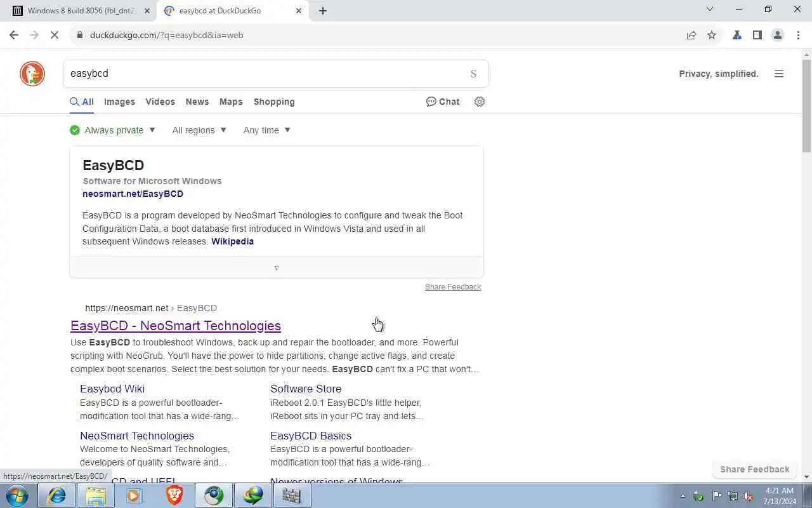Open the browser extensions icon

pyautogui.click(x=737, y=35)
